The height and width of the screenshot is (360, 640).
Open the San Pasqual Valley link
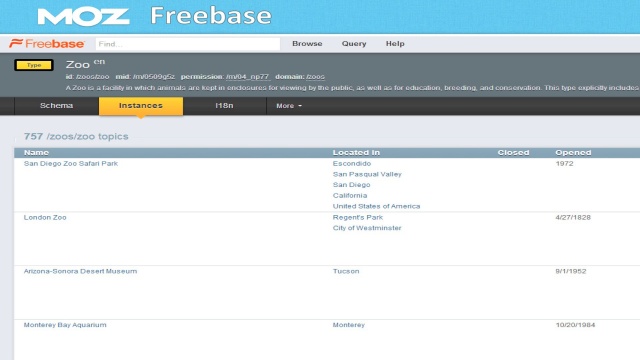[367, 174]
